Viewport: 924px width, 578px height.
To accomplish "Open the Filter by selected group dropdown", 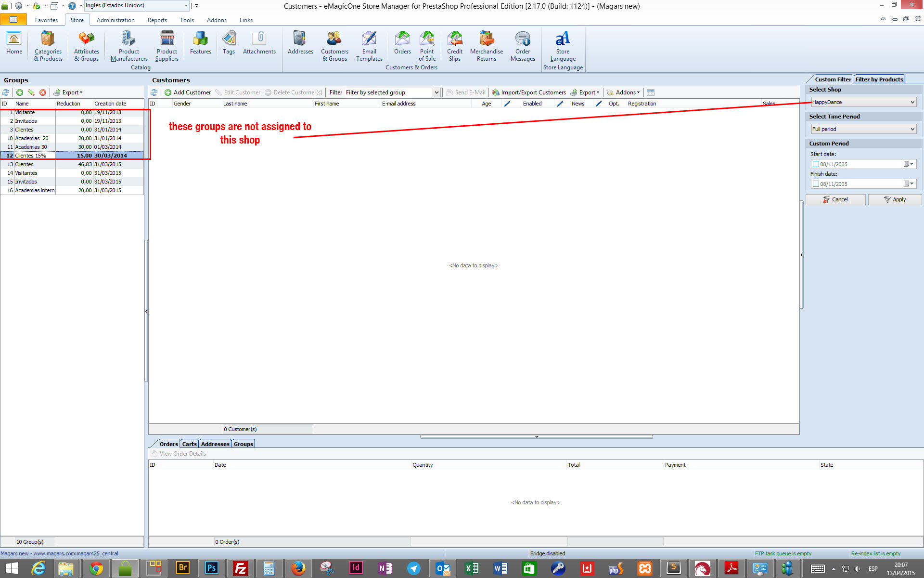I will click(436, 92).
